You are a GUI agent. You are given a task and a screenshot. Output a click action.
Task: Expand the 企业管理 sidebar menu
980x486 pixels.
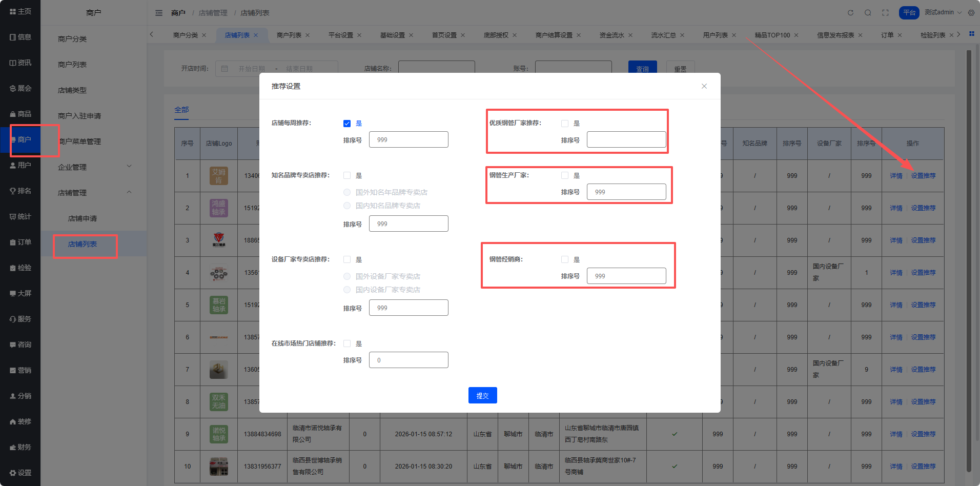(x=94, y=167)
